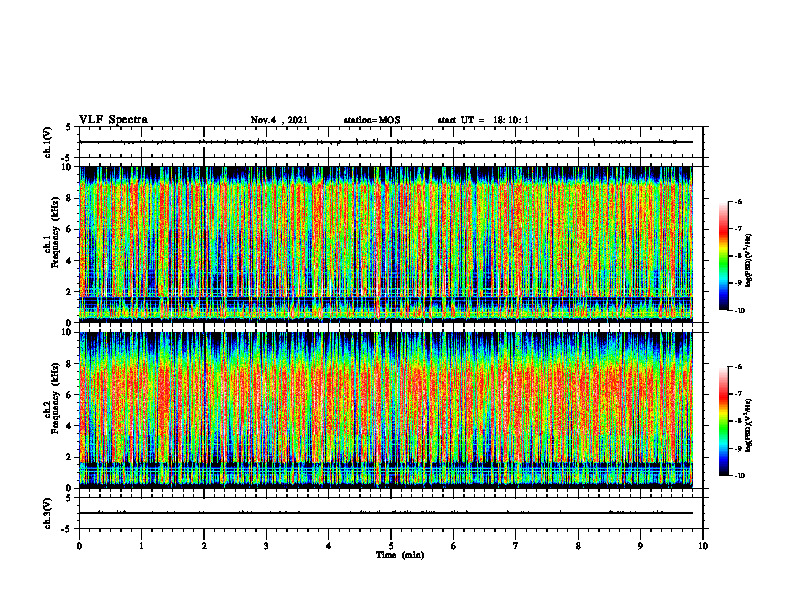Viewport: 792px width, 612px height.
Task: Click the time axis tick label "1"
Action: [x=141, y=546]
